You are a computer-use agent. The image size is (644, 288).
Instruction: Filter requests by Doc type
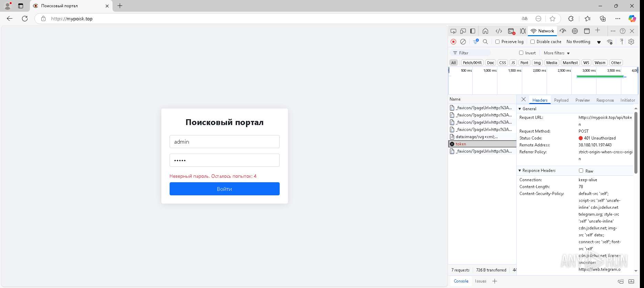(x=491, y=63)
